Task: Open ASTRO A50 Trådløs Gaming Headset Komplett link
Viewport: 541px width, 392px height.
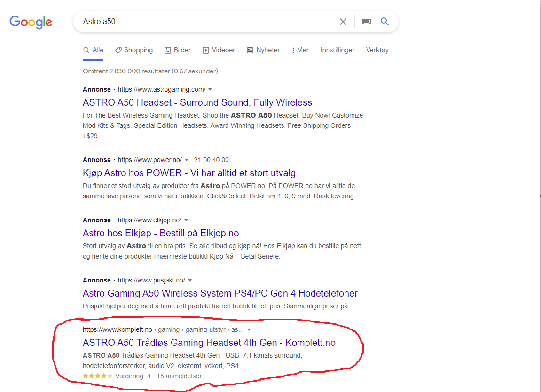Action: 209,343
